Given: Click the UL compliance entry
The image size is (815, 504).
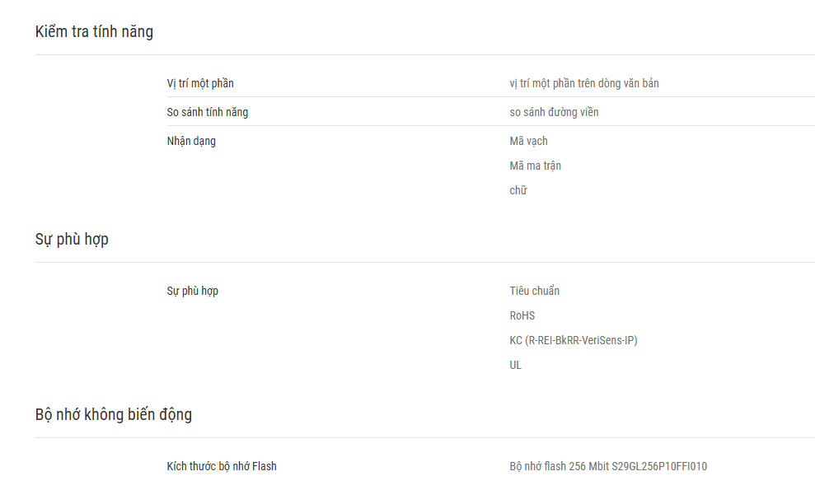Looking at the screenshot, I should 516,366.
